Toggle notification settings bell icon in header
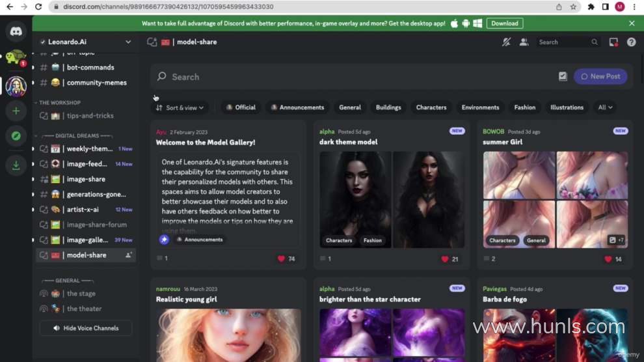Viewport: 644px width, 362px height. [x=506, y=42]
